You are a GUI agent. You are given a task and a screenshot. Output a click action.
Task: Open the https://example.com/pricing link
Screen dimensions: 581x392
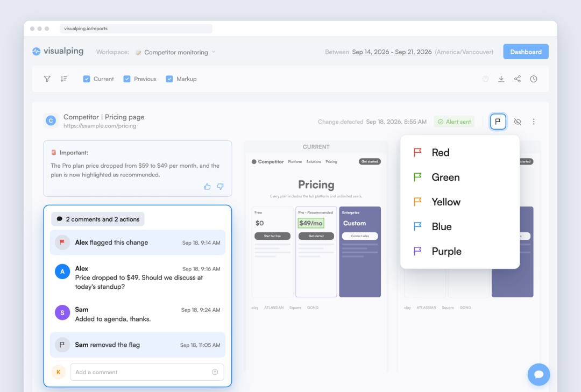pyautogui.click(x=100, y=126)
